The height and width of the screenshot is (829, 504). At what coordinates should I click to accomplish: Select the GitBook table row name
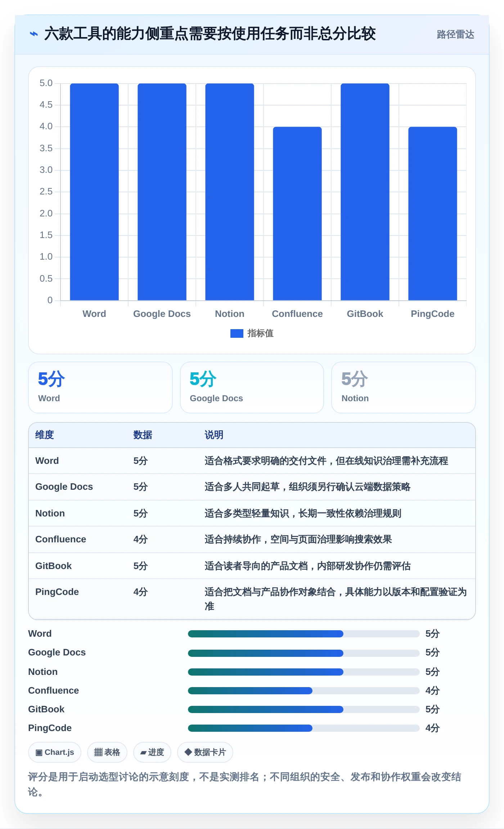[54, 566]
